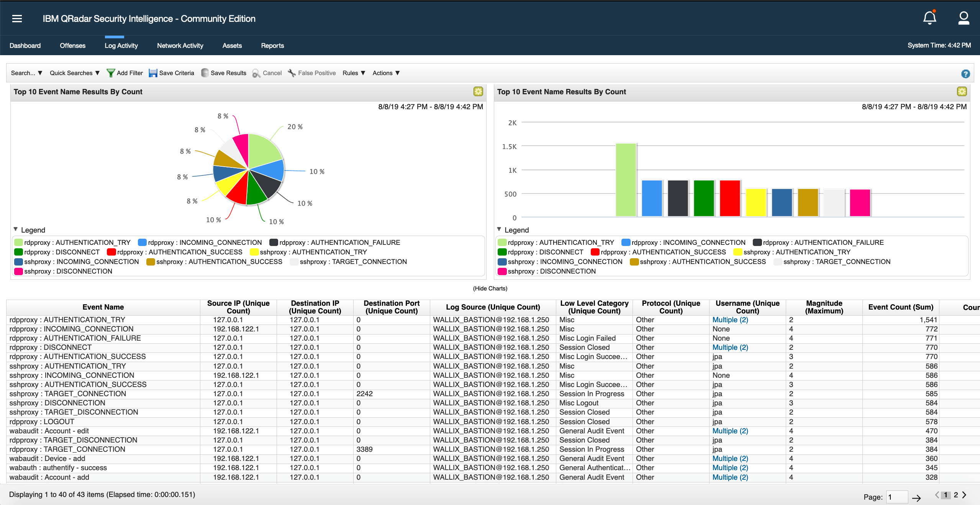The image size is (980, 505).
Task: Open the user profile icon
Action: click(964, 18)
